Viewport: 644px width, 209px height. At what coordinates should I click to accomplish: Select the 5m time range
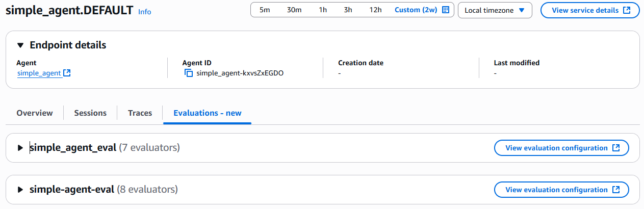tap(265, 10)
